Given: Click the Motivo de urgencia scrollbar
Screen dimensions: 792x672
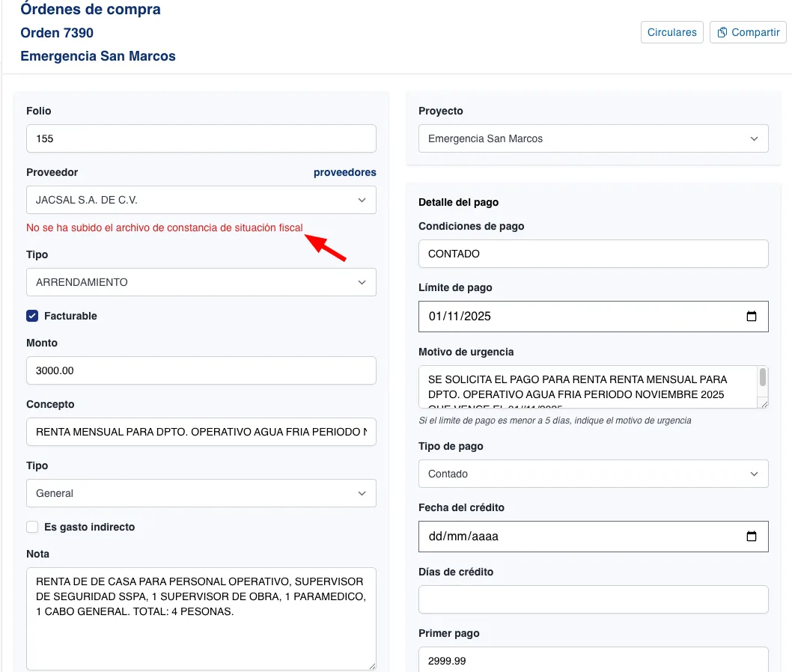Looking at the screenshot, I should click(x=763, y=378).
